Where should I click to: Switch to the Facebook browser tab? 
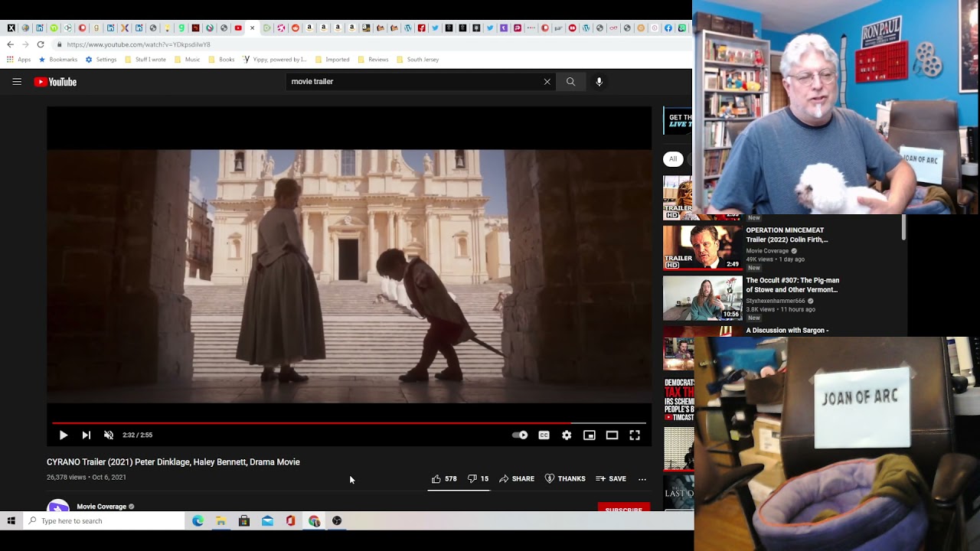point(668,28)
